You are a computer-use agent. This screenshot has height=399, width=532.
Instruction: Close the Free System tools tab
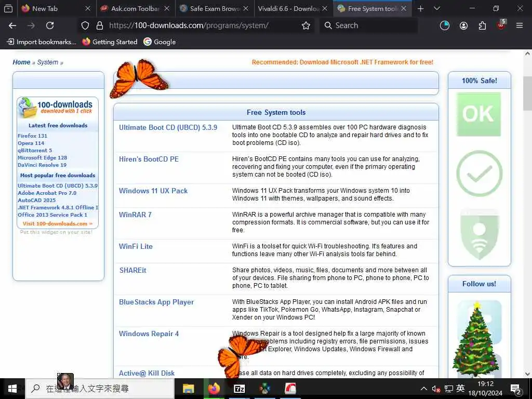403,8
